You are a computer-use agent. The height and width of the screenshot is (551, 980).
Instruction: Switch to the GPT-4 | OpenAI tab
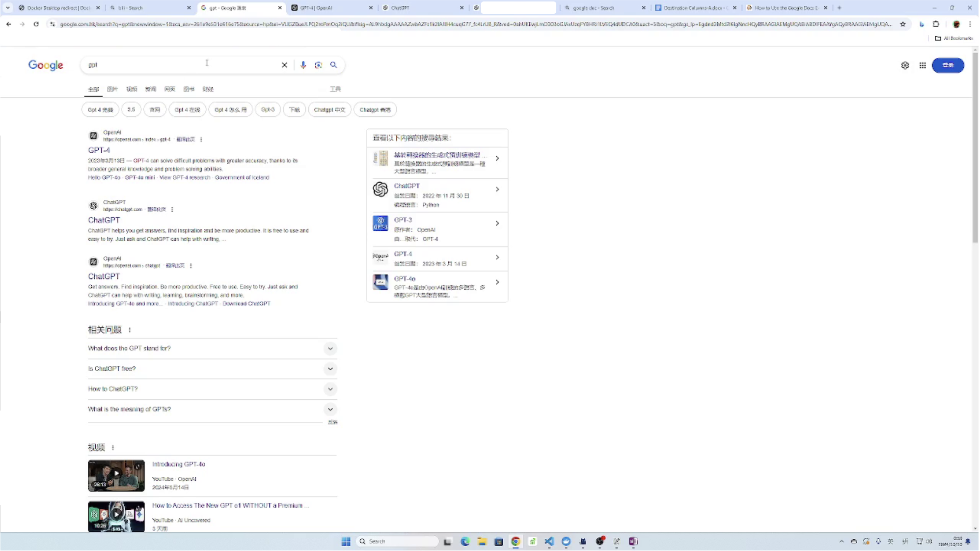[x=327, y=8]
